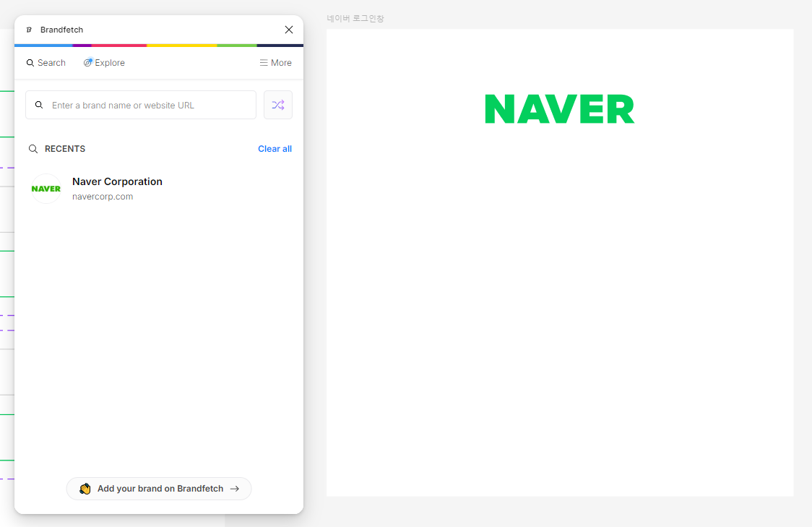Viewport: 812px width, 527px height.
Task: Click the Search tab magnifier icon
Action: [30, 63]
